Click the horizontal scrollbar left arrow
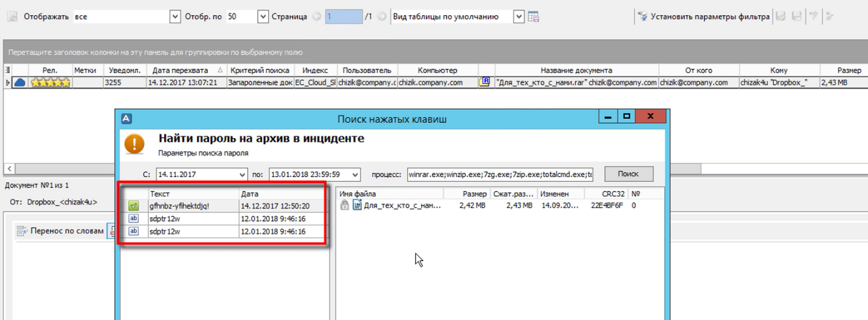This screenshot has width=868, height=320. (8, 168)
